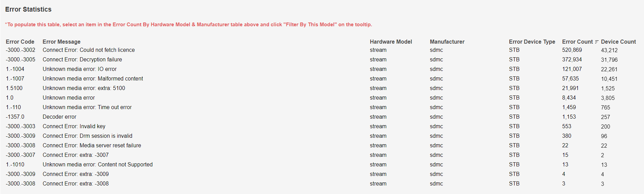Click the 'Drm session is invalid' message
Image resolution: width=644 pixels, height=194 pixels.
pyautogui.click(x=87, y=136)
